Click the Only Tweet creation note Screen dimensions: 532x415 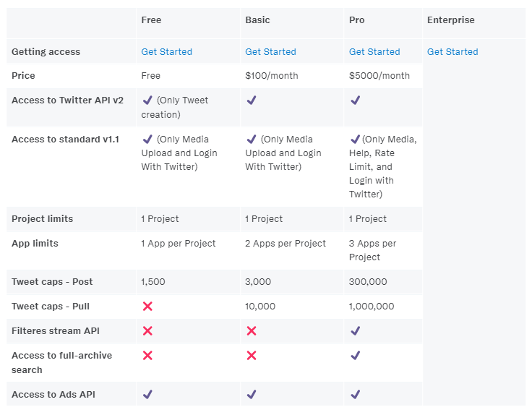[175, 107]
